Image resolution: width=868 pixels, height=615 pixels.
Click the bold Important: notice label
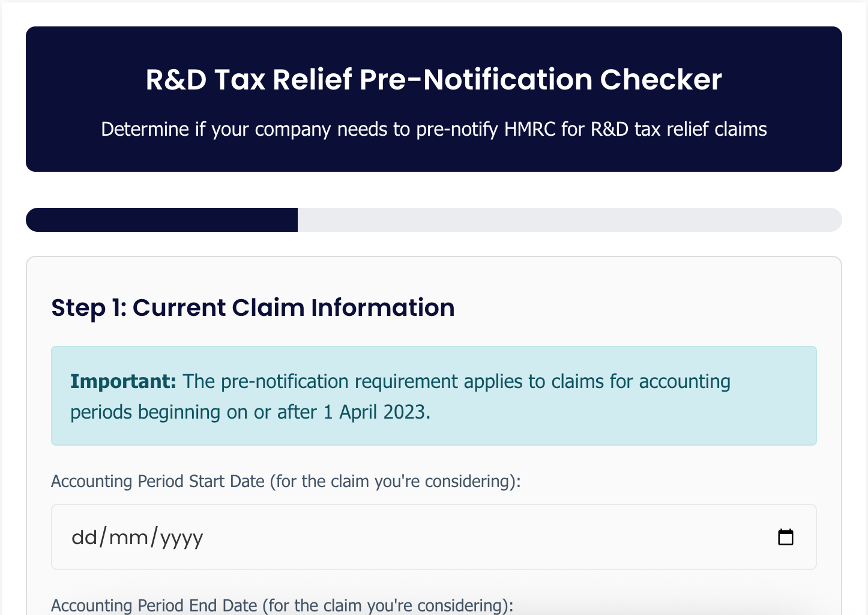pyautogui.click(x=123, y=381)
